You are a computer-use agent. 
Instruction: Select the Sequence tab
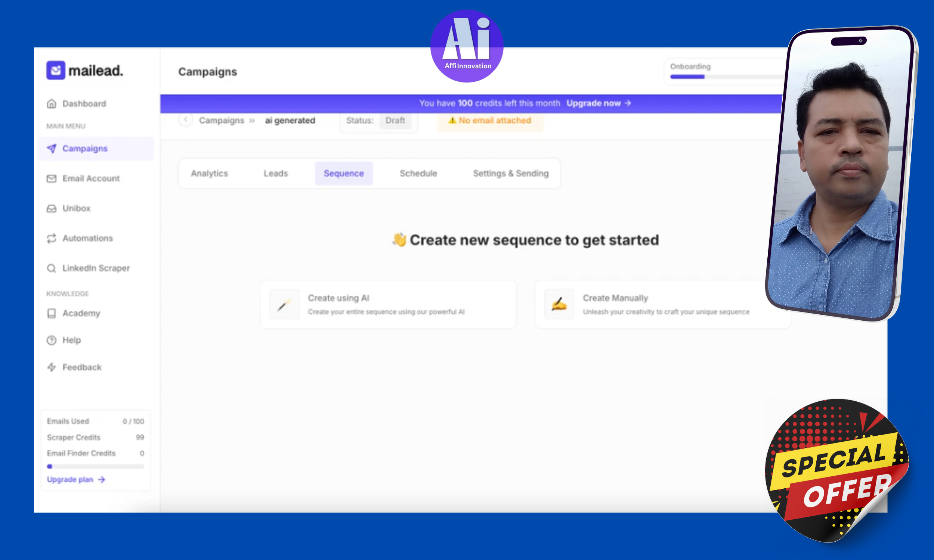pyautogui.click(x=344, y=172)
